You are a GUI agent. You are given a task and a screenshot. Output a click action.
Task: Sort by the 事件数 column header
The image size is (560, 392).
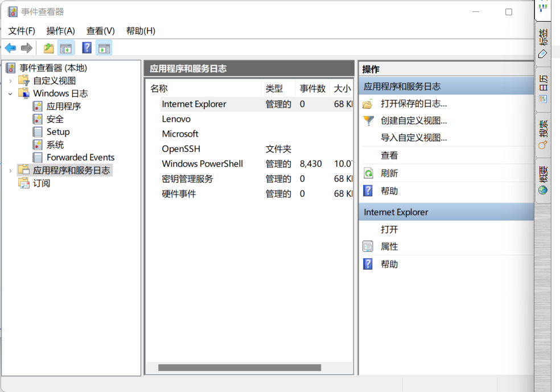[312, 89]
